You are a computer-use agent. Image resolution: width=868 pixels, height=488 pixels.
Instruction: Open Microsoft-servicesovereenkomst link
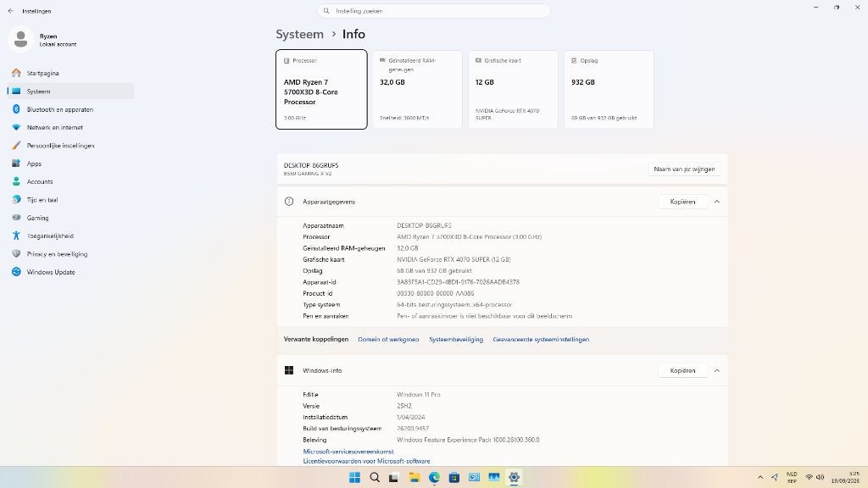(x=348, y=452)
